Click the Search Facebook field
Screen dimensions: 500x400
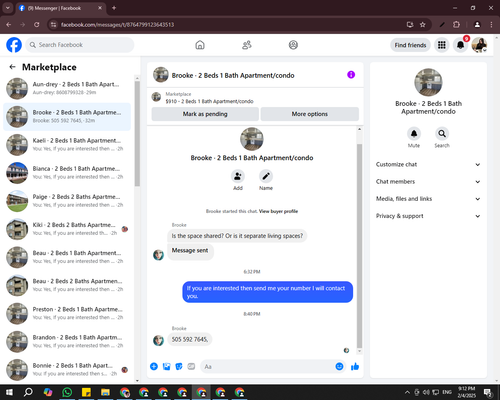point(80,45)
